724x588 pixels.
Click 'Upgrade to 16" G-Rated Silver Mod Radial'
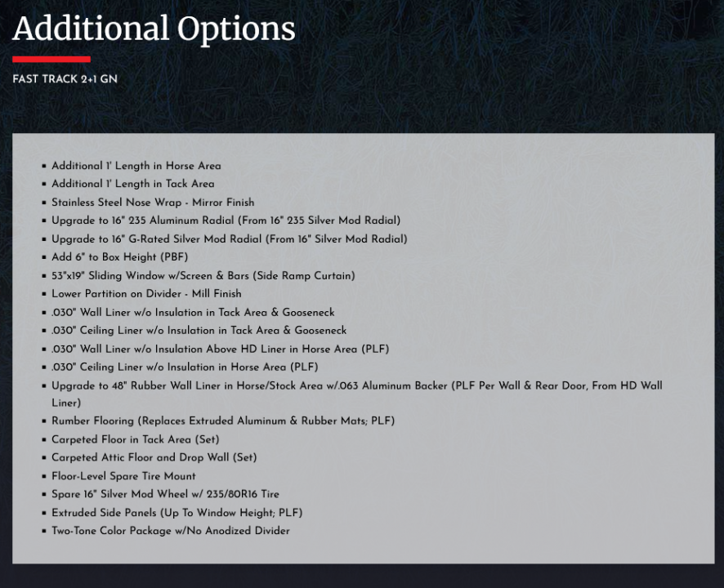click(x=230, y=238)
